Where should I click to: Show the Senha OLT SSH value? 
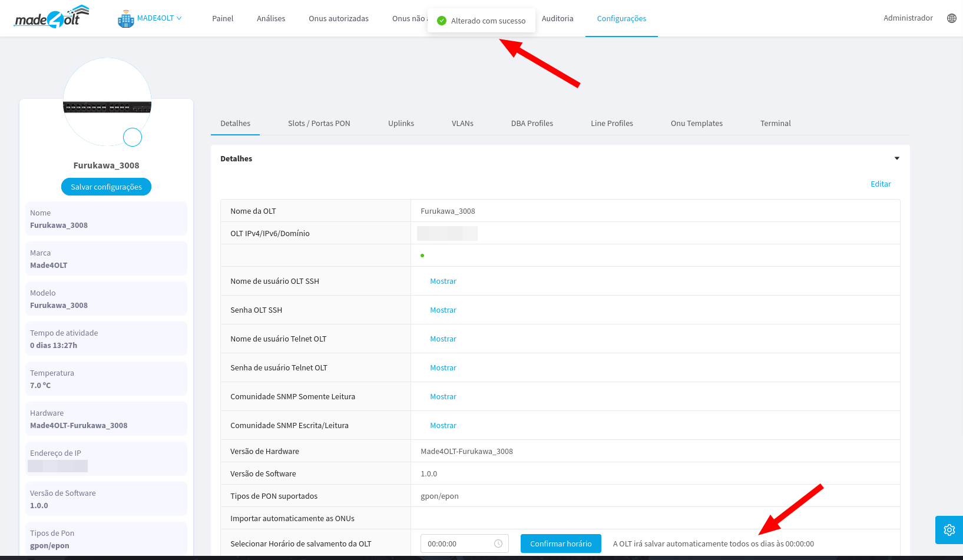443,310
